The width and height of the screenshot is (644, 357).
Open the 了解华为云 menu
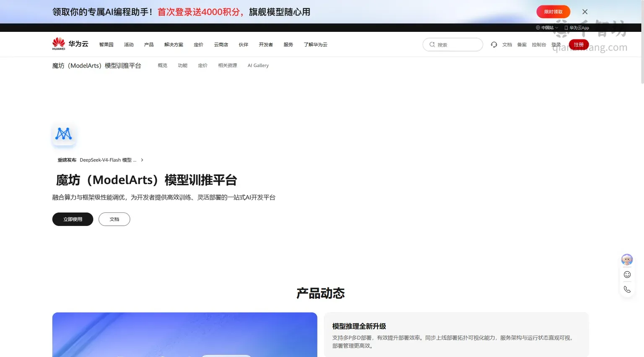[316, 44]
